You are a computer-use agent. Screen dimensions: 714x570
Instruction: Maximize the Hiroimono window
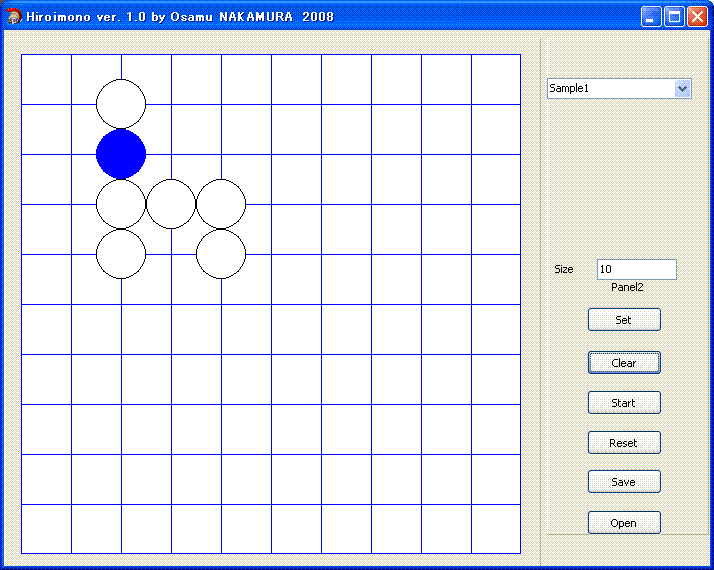point(674,17)
